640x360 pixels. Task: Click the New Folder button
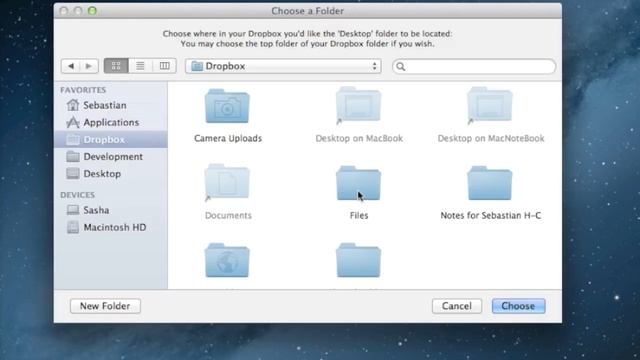point(105,306)
